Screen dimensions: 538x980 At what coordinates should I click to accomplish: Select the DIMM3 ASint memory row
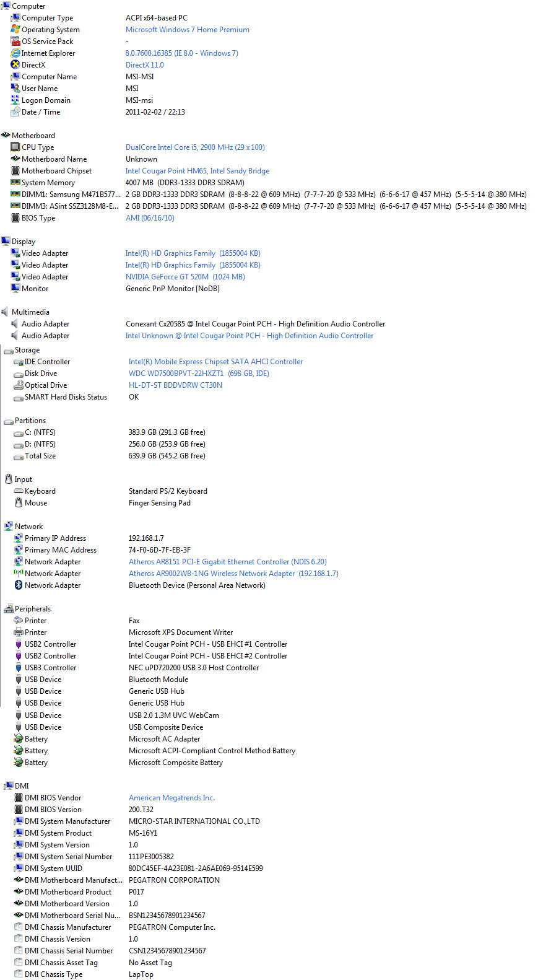(269, 206)
